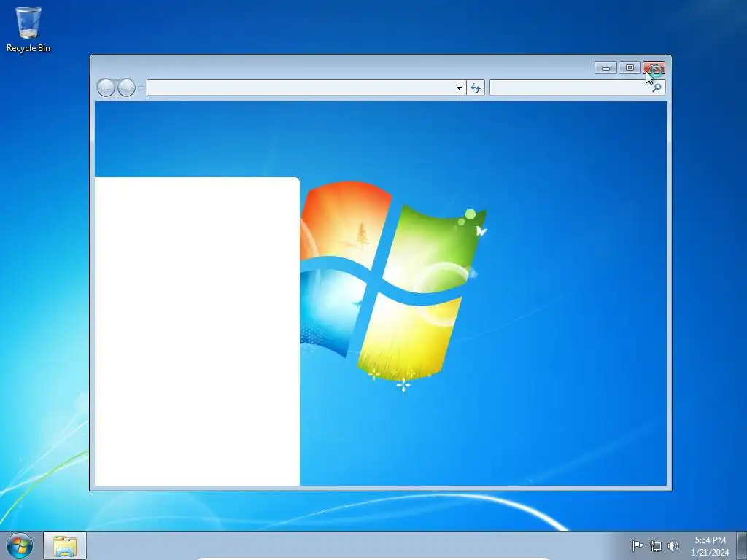The image size is (747, 560).
Task: Open the Recycle Bin desktop icon
Action: pyautogui.click(x=28, y=29)
